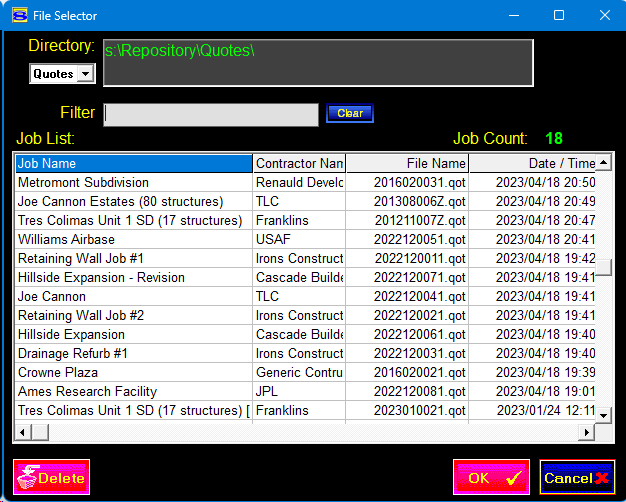
Task: Click file name 2023010021.qot
Action: [x=407, y=410]
